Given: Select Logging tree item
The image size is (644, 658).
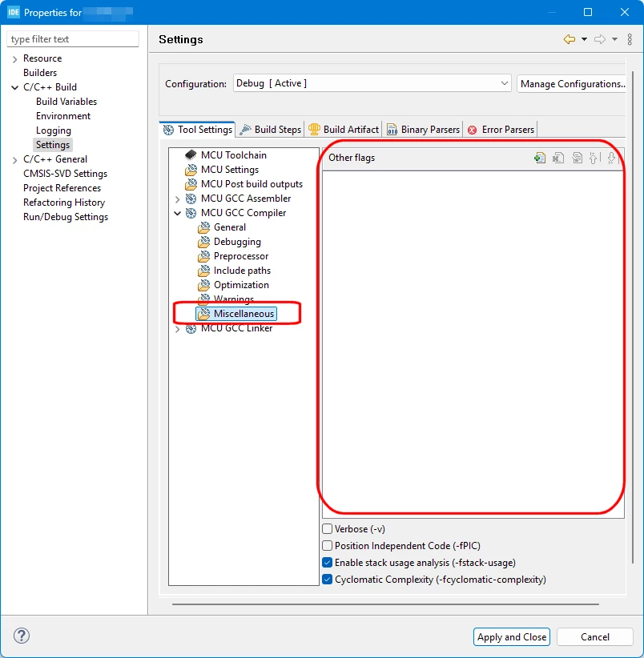Looking at the screenshot, I should 54,130.
